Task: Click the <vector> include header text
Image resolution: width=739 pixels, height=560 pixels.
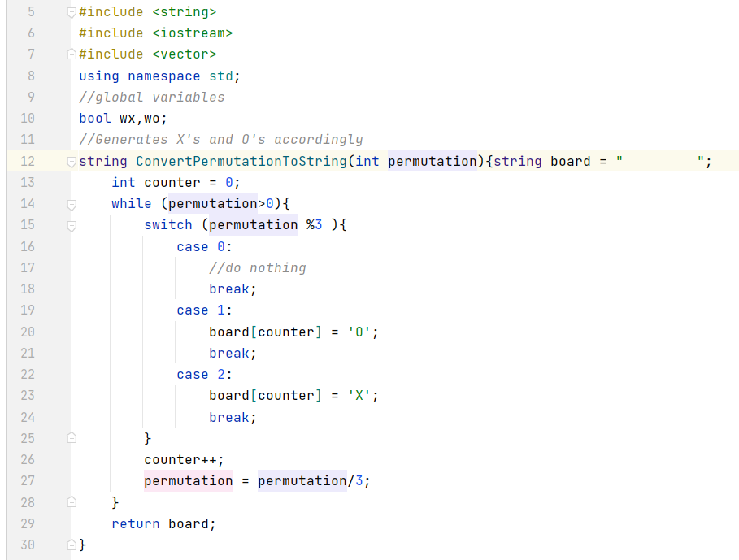Action: pos(184,54)
